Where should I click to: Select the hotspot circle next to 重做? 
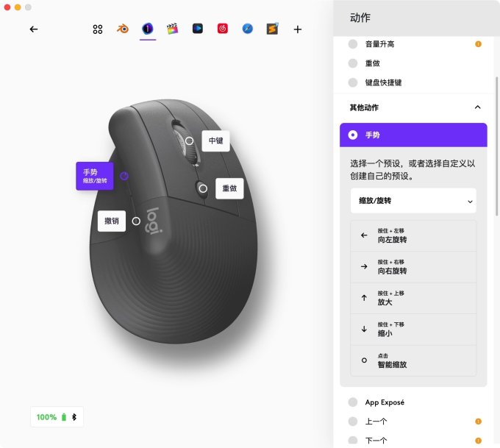203,188
